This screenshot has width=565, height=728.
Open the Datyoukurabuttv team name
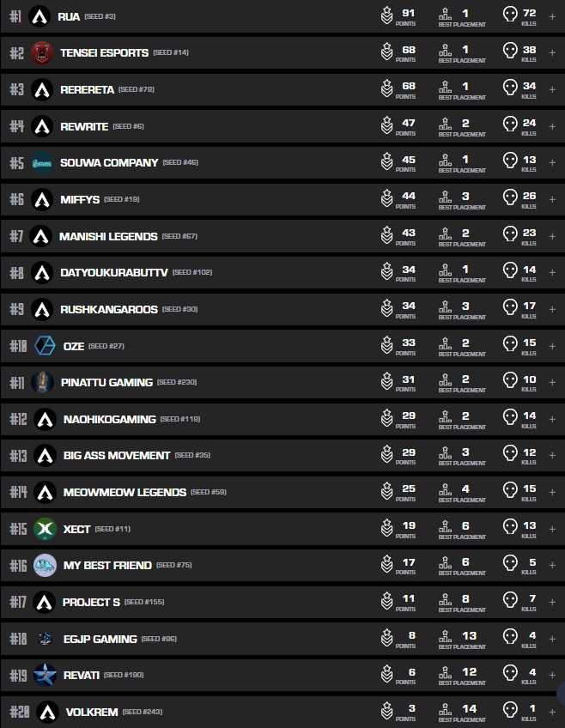point(113,273)
